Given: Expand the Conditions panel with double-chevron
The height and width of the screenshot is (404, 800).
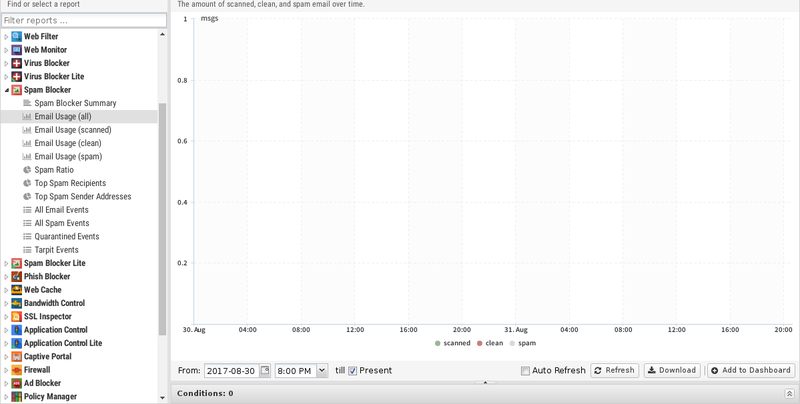Looking at the screenshot, I should pyautogui.click(x=789, y=393).
